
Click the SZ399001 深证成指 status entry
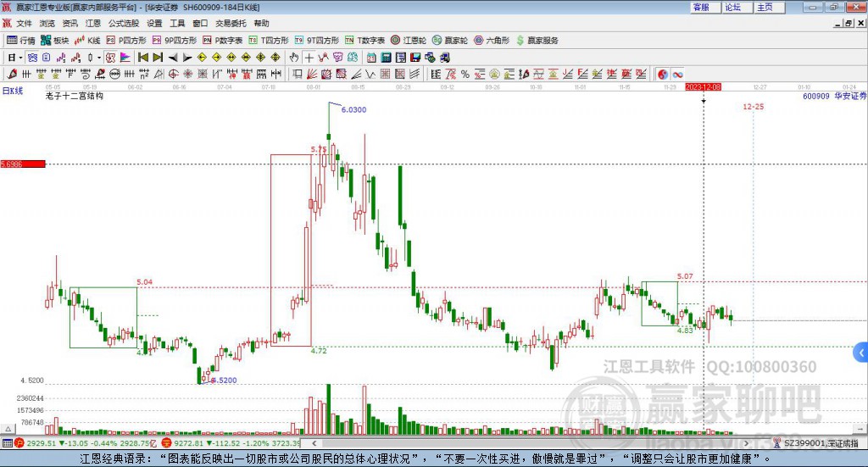(816, 443)
